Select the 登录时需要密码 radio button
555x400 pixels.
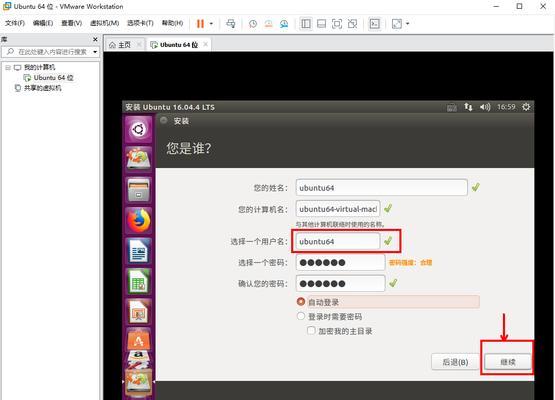click(301, 316)
